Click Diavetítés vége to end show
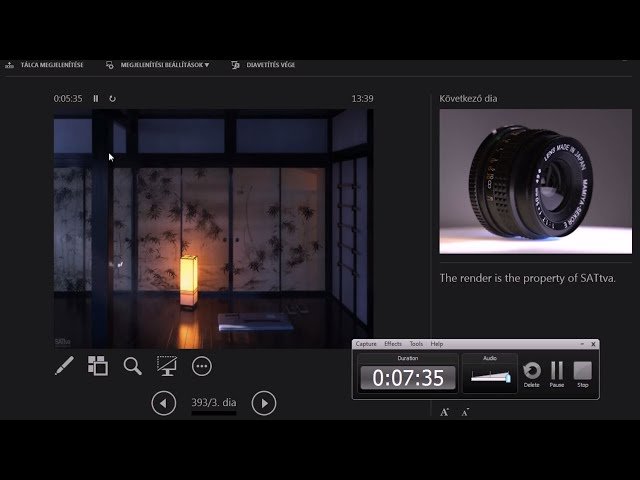Image resolution: width=640 pixels, height=480 pixels. (263, 65)
